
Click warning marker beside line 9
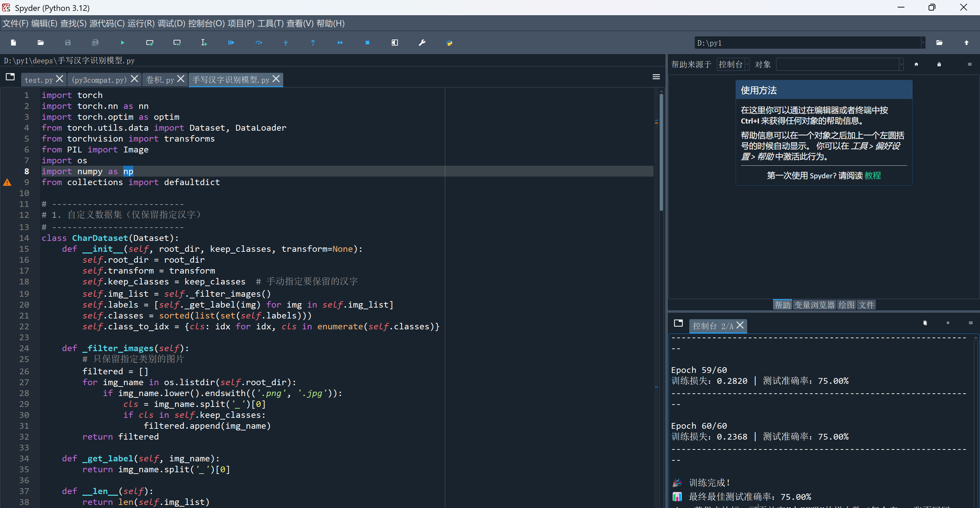[x=7, y=182]
